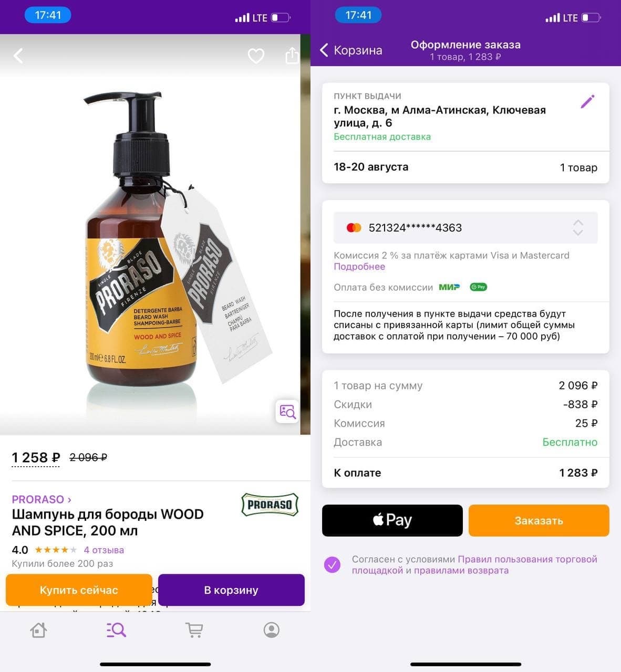Open similar image search icon
Image resolution: width=621 pixels, height=672 pixels.
[287, 411]
